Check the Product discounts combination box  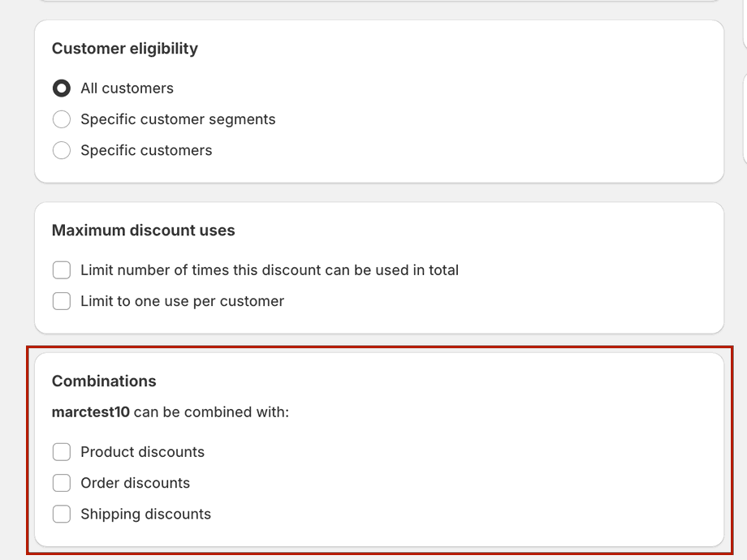(62, 452)
